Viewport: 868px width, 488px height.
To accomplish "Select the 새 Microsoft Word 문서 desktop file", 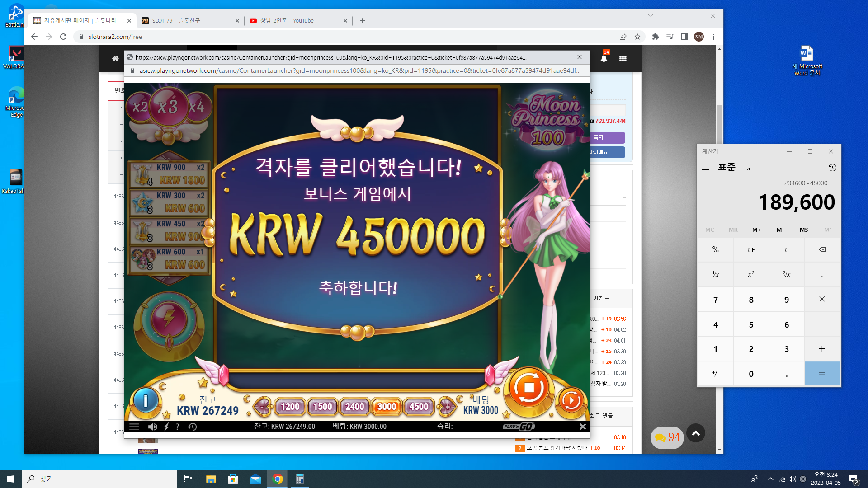I will click(807, 61).
